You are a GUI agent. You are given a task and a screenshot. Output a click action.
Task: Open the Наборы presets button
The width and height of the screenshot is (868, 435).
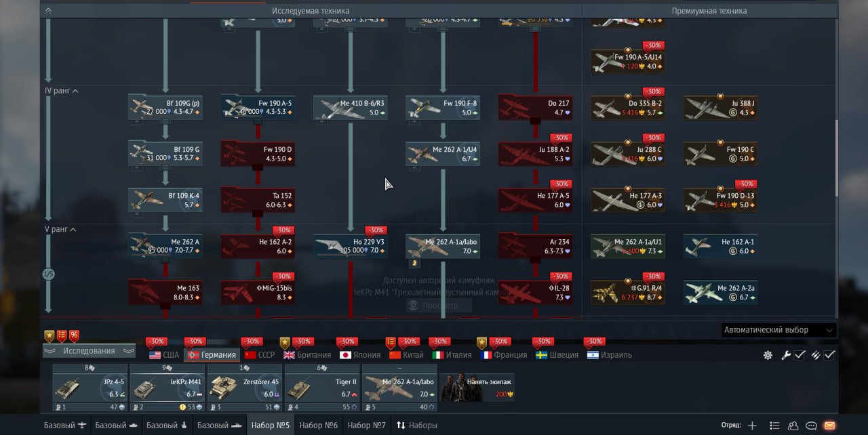pos(417,426)
